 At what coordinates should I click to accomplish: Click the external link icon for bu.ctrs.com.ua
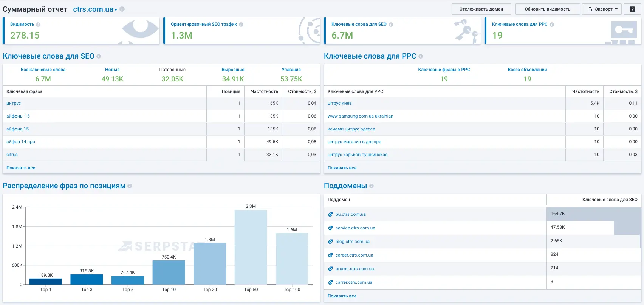[x=330, y=214]
